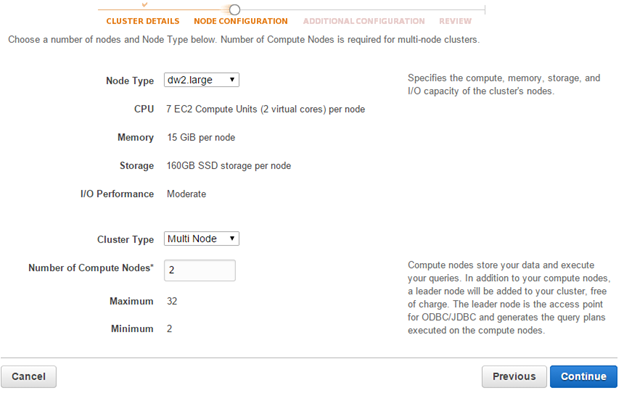Click the CPU EC2 Compute Units description
This screenshot has height=393, width=624.
[265, 109]
